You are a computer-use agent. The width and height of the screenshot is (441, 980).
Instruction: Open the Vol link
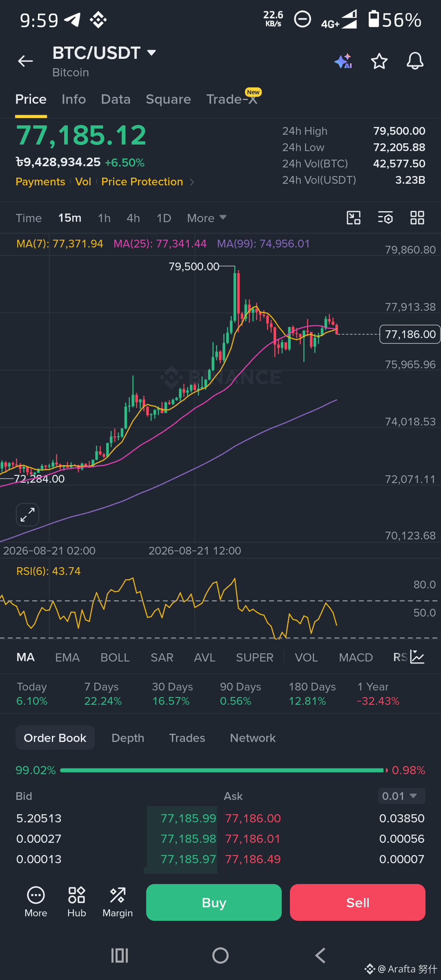(x=83, y=182)
